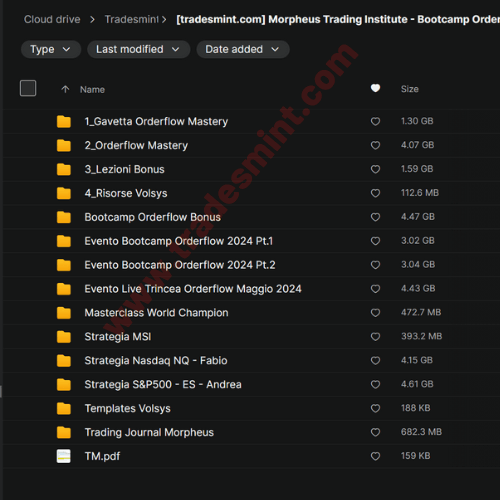Favorite Evento Bootcamp Orderflow 2024 Pt.1
This screenshot has height=500, width=500.
tap(375, 241)
